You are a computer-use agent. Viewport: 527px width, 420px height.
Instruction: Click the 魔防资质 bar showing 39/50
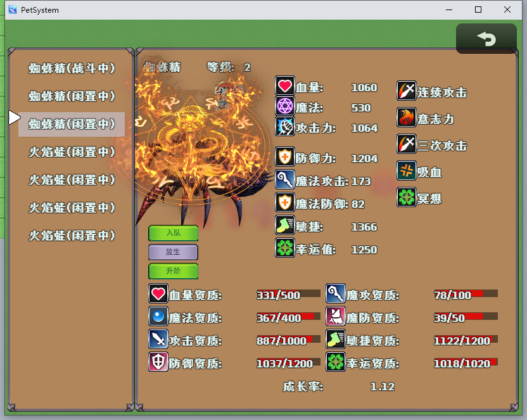(466, 317)
